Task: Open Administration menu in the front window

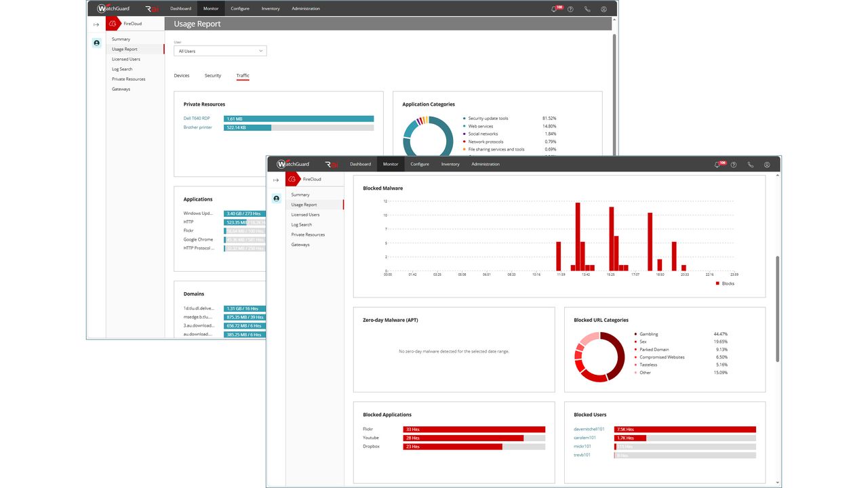Action: click(x=486, y=164)
